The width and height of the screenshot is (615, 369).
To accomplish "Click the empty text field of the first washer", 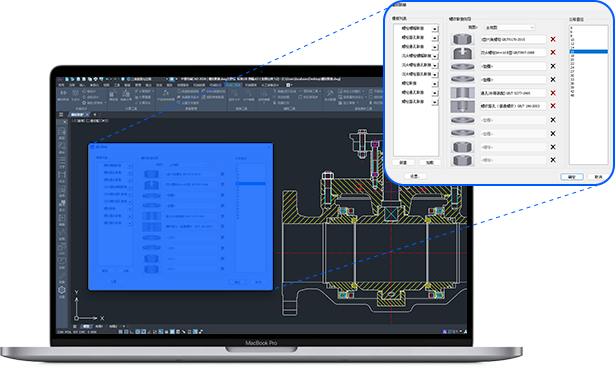I will (513, 66).
